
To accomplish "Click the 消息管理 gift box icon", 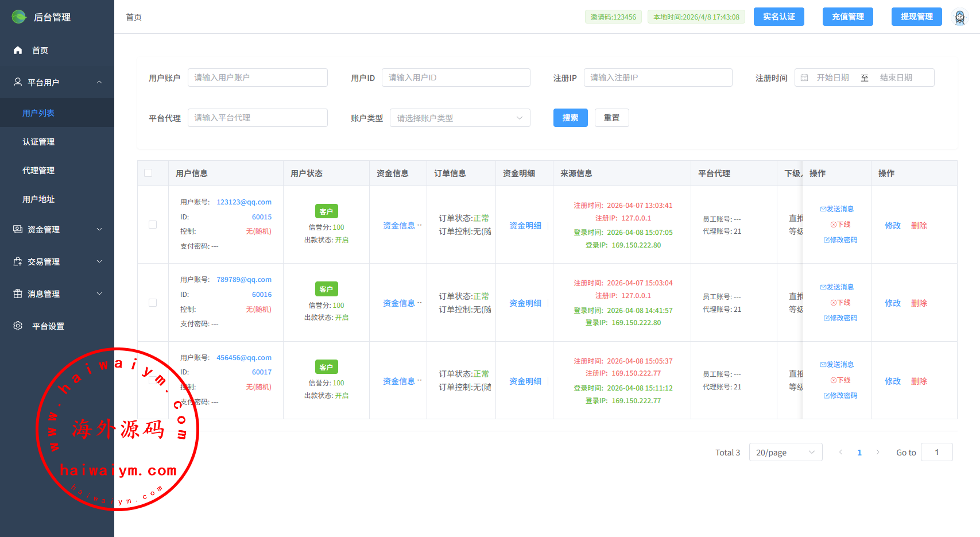I will pyautogui.click(x=18, y=293).
